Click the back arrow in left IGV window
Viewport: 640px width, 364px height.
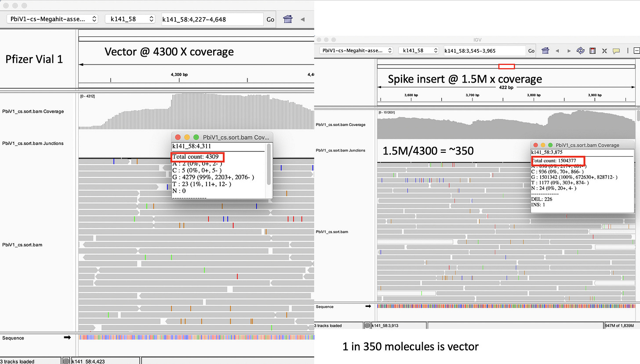pos(302,19)
